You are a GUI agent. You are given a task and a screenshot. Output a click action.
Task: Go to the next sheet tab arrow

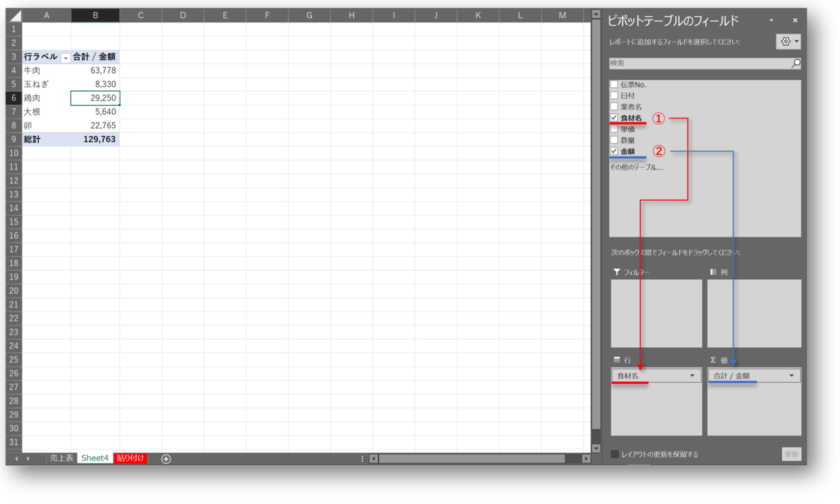point(29,458)
